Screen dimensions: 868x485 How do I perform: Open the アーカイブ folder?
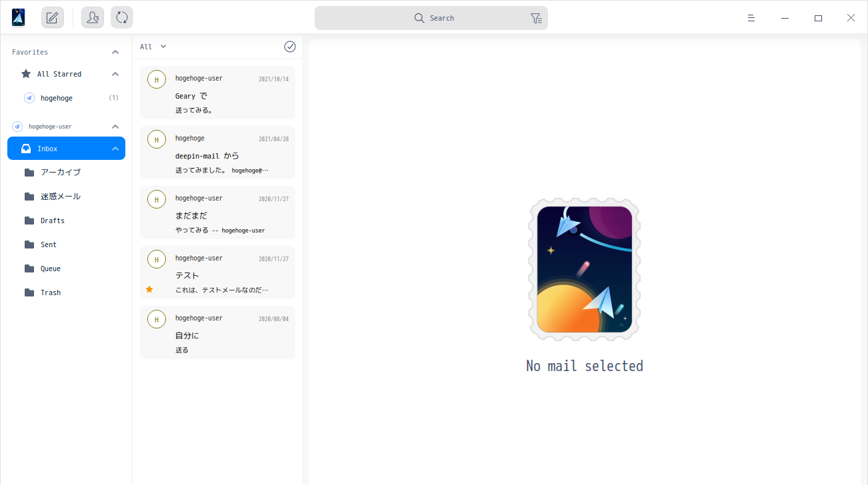(x=66, y=173)
